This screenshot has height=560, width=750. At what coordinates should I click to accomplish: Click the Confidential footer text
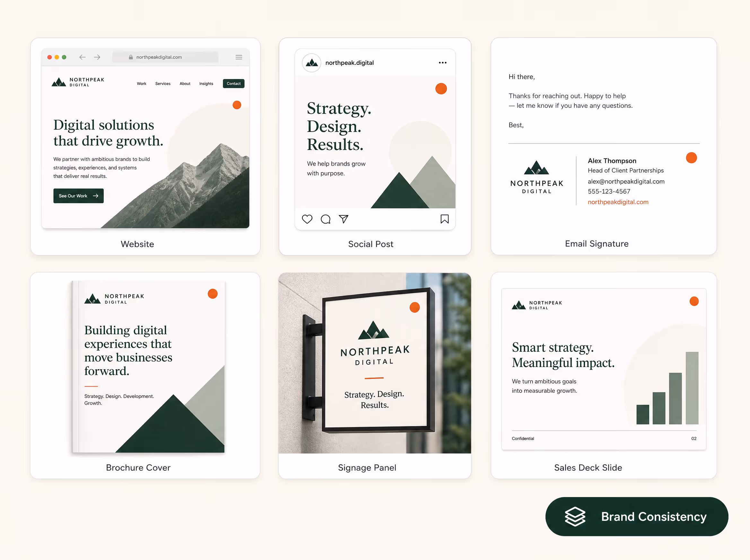pyautogui.click(x=523, y=438)
